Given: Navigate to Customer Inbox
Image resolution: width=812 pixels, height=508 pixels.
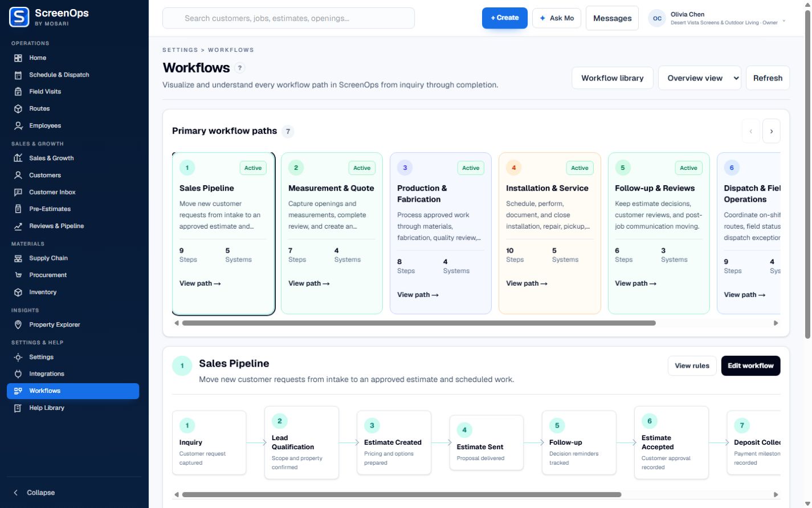Looking at the screenshot, I should pos(73,193).
